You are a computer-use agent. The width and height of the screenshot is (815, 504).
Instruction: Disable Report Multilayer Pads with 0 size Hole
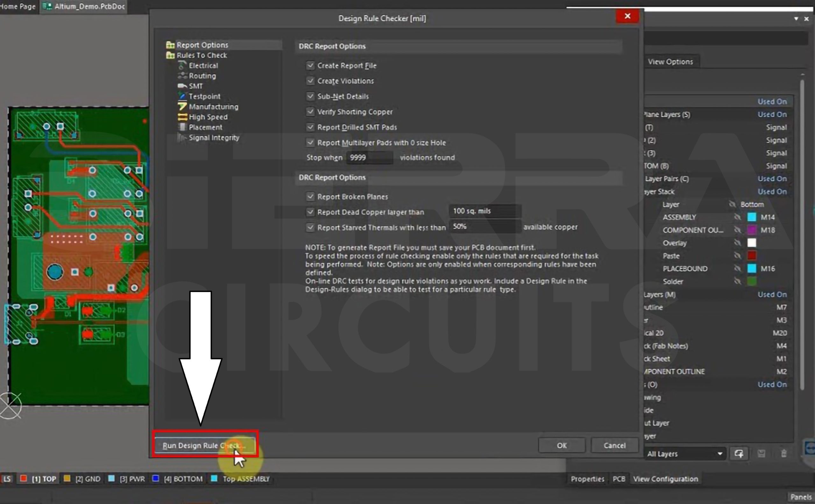click(x=309, y=142)
